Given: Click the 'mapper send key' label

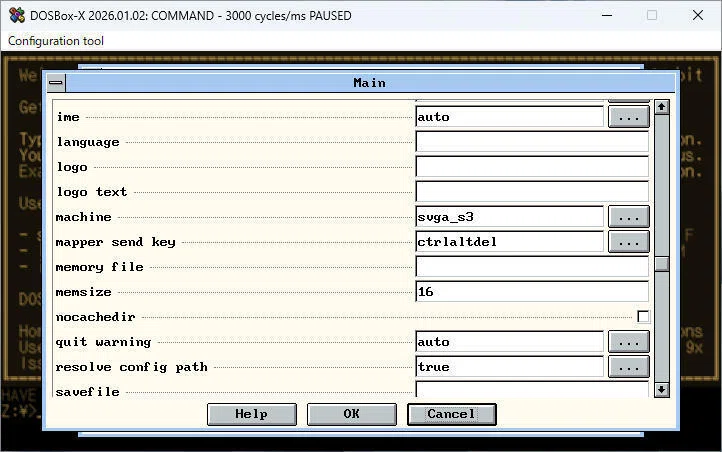Looking at the screenshot, I should point(116,243).
